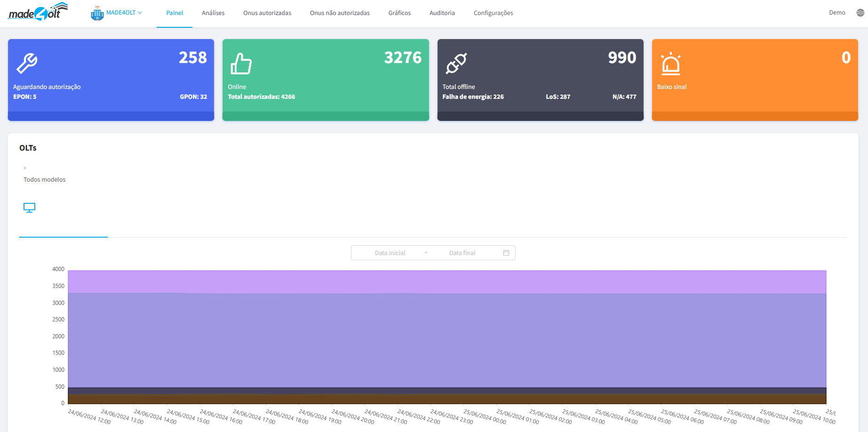Open the Análises tab
The height and width of the screenshot is (432, 868).
(x=213, y=13)
